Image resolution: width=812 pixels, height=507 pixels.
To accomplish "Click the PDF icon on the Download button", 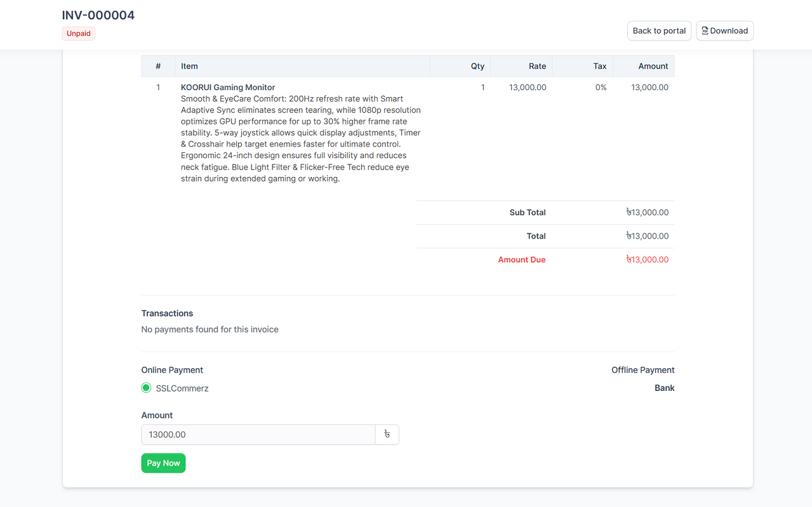I will click(x=705, y=30).
